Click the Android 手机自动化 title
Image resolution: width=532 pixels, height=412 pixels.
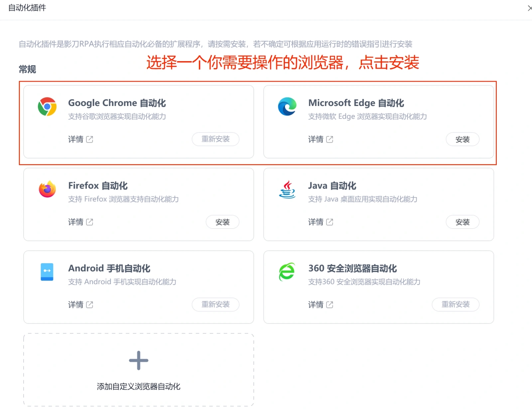coord(109,268)
